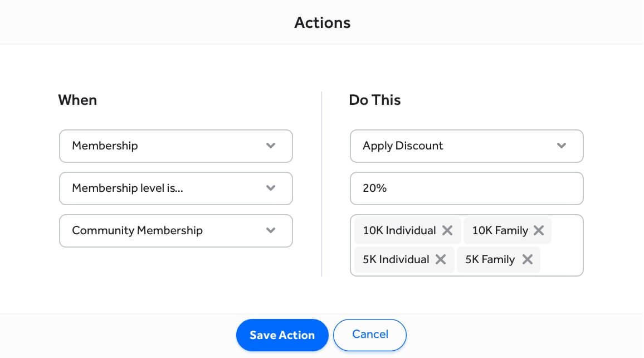
Task: Open the Community Membership selector
Action: (x=175, y=230)
